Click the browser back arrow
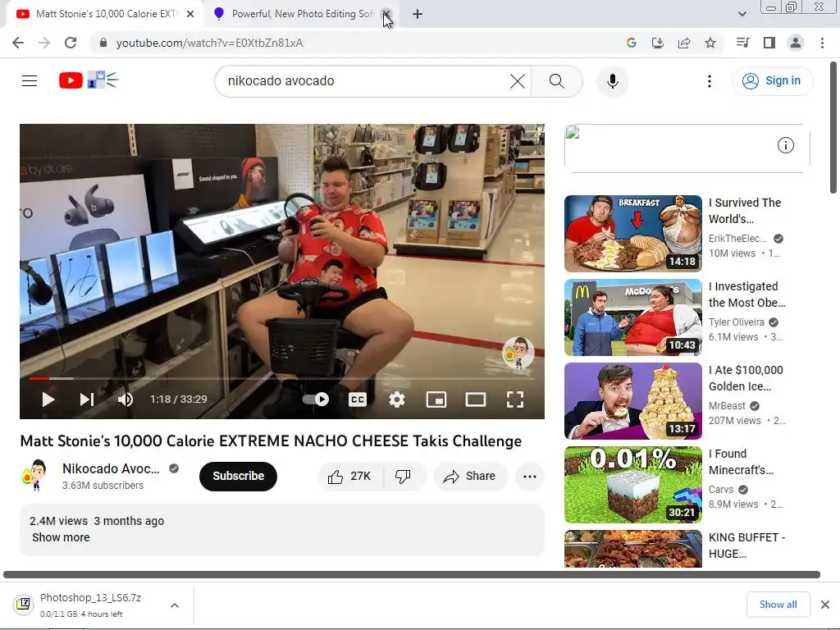The width and height of the screenshot is (840, 630). coord(18,43)
